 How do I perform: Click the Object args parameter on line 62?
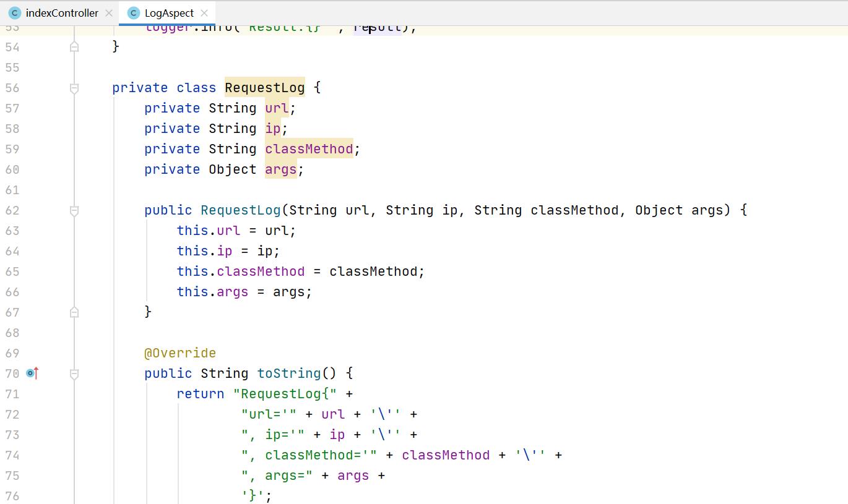point(679,210)
